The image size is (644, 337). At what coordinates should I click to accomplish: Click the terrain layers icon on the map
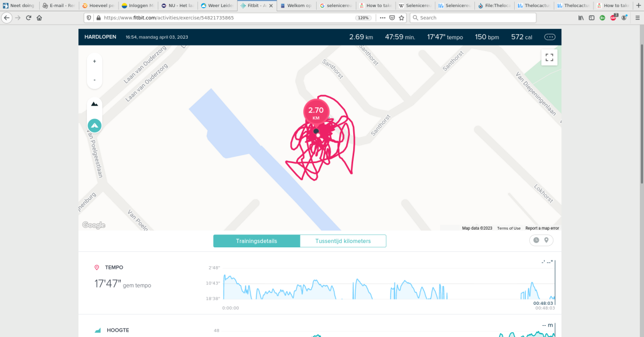click(x=94, y=104)
